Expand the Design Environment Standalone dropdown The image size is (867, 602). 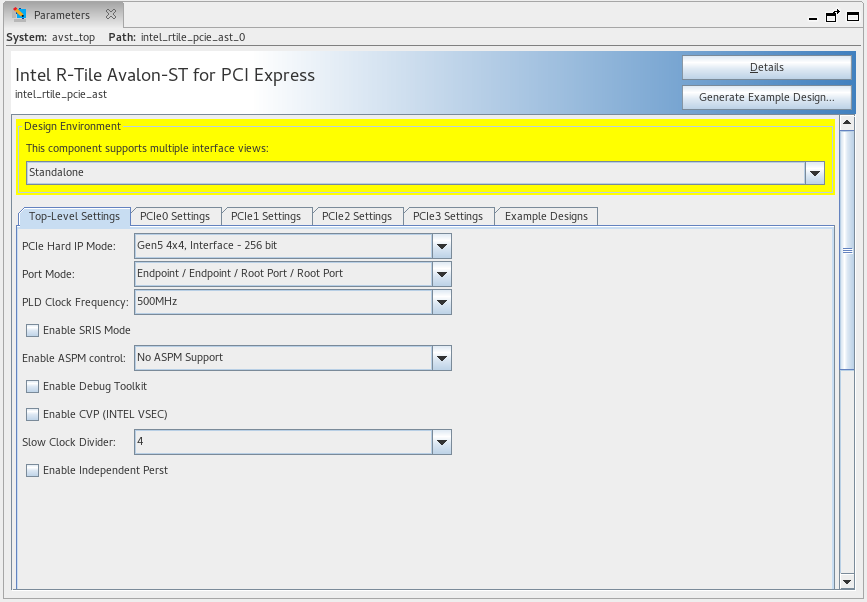coord(814,173)
